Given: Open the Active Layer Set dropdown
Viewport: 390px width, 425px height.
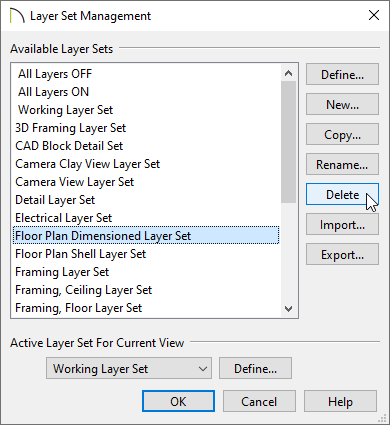Looking at the screenshot, I should [129, 368].
